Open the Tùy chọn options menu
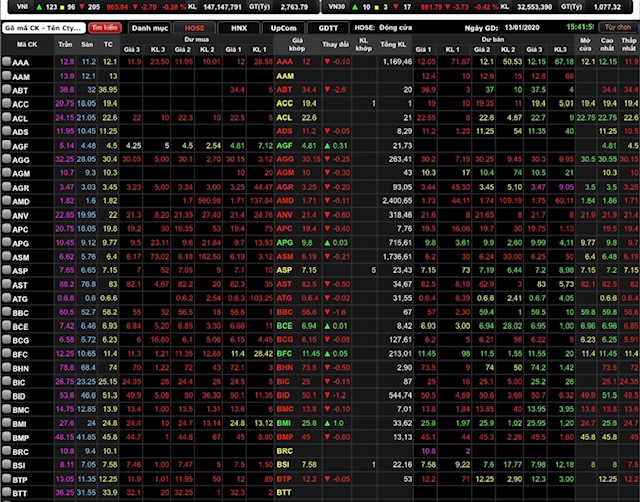Image resolution: width=640 pixels, height=502 pixels. [x=616, y=28]
